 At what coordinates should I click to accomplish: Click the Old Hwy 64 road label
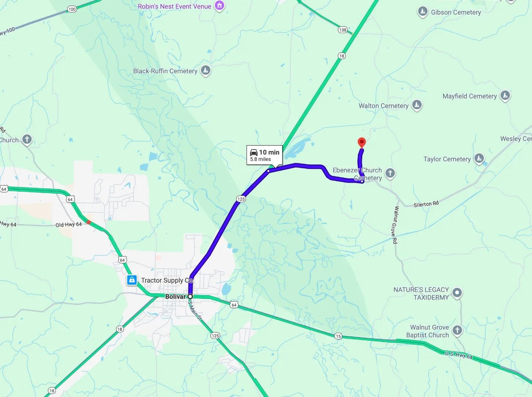coord(69,225)
